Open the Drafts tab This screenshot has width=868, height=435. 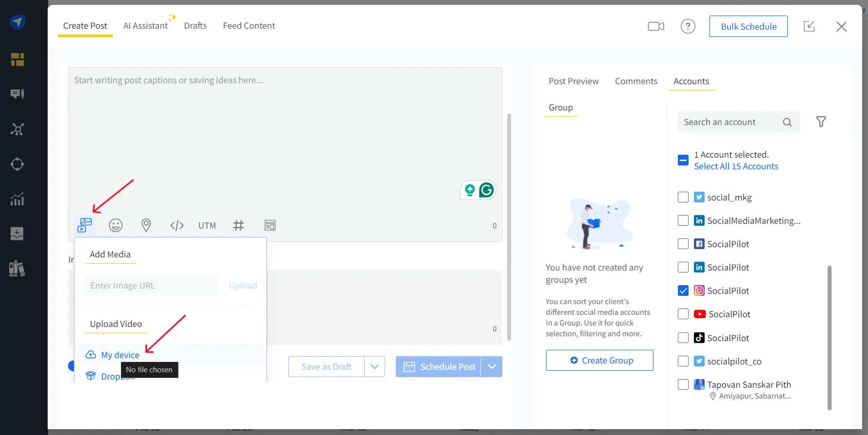pos(195,26)
